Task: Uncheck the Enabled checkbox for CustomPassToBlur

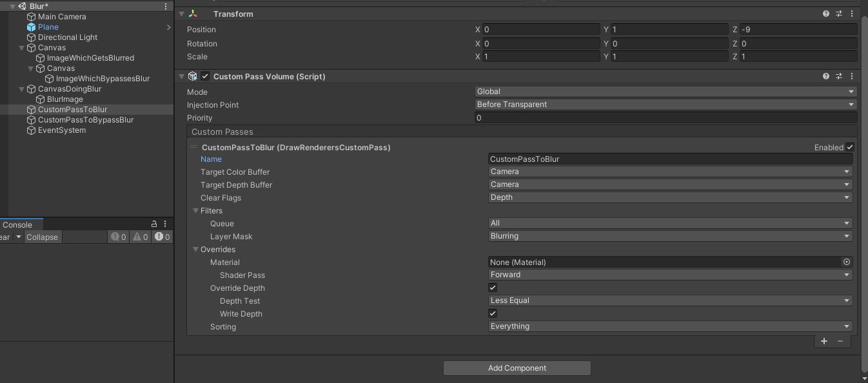Action: [x=849, y=147]
